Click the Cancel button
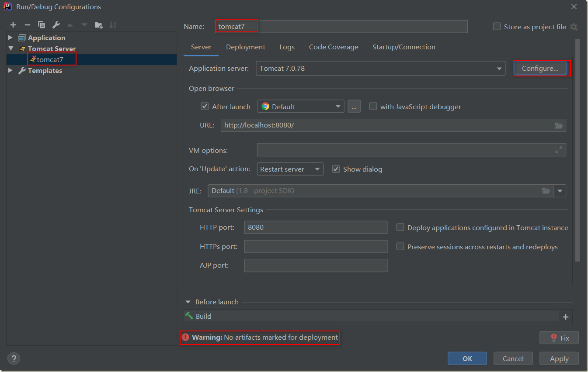Image resolution: width=588 pixels, height=372 pixels. point(513,358)
